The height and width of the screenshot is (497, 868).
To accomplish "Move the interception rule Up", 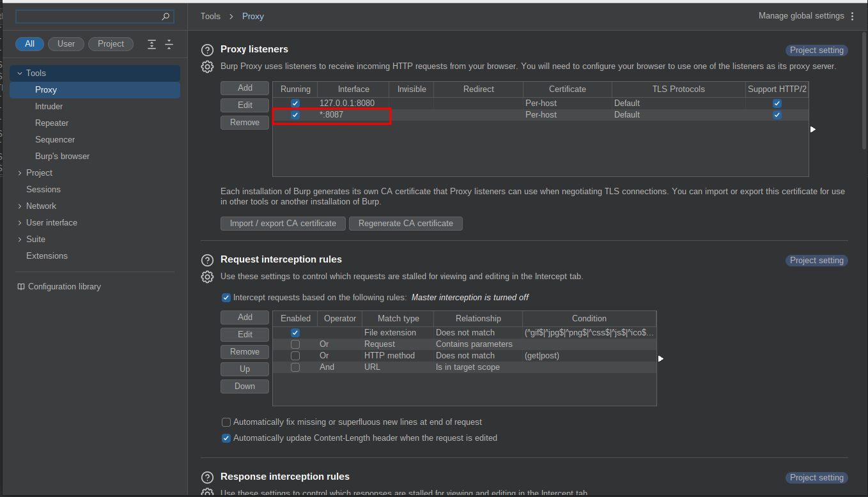I will click(245, 369).
